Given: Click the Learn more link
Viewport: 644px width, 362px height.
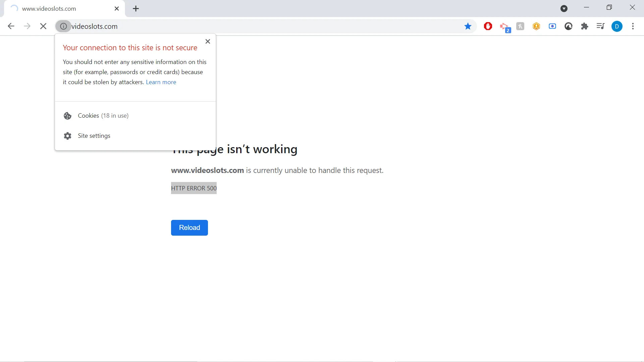Looking at the screenshot, I should coord(161,82).
